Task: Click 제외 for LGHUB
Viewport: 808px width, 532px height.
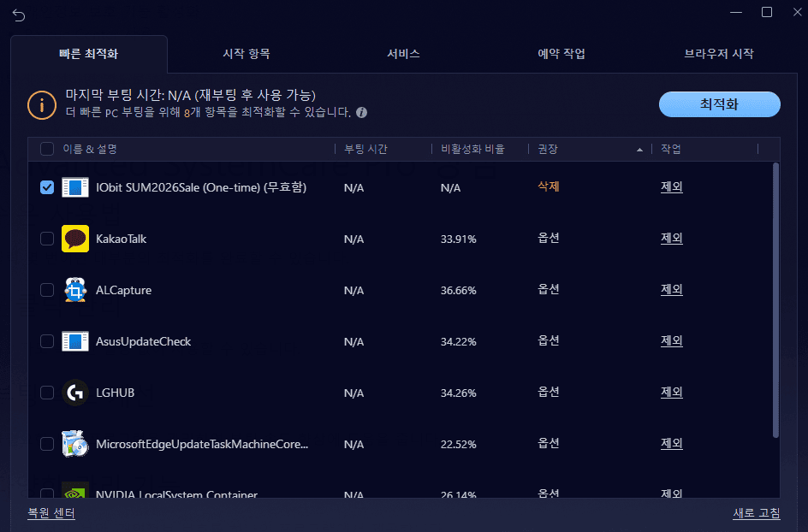Action: 671,392
